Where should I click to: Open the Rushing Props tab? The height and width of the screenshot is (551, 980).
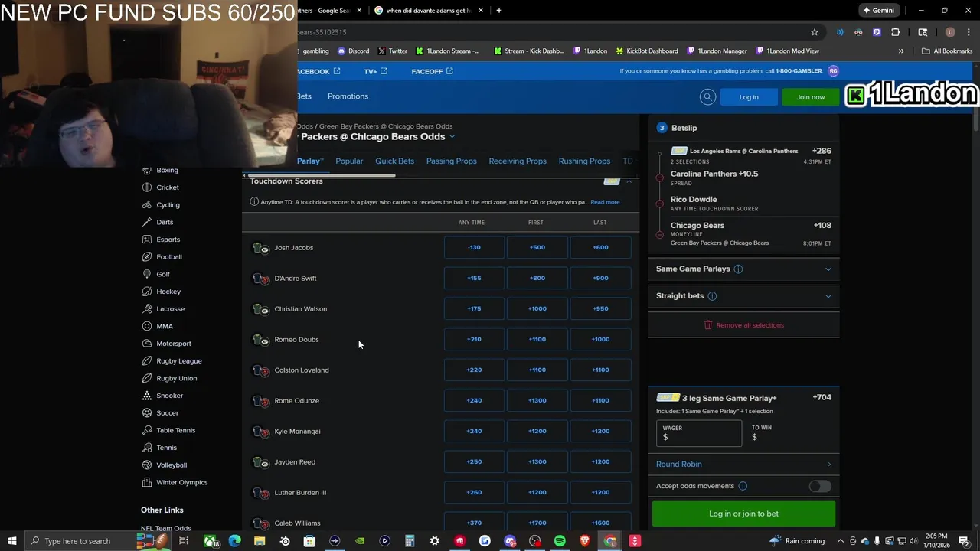tap(584, 161)
